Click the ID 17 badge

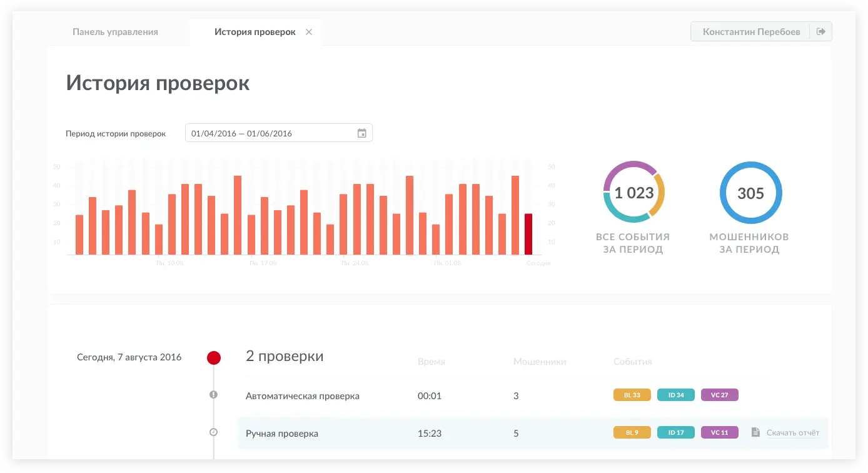pyautogui.click(x=676, y=432)
